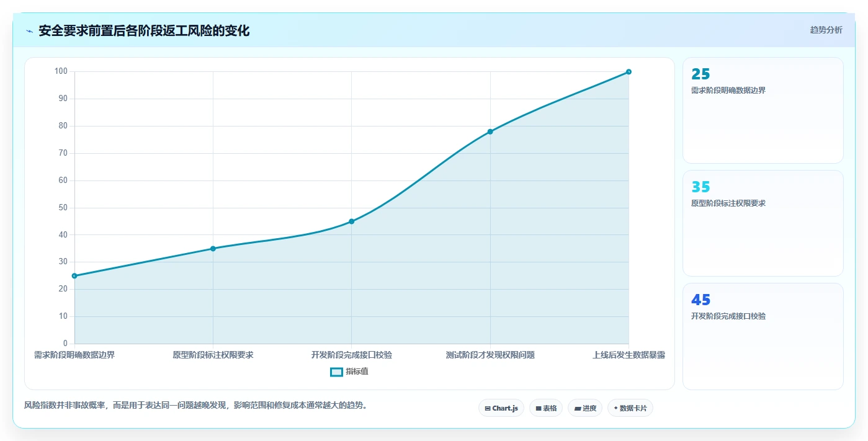Toggle the 指标值 legend label
The image size is (868, 441).
point(357,372)
